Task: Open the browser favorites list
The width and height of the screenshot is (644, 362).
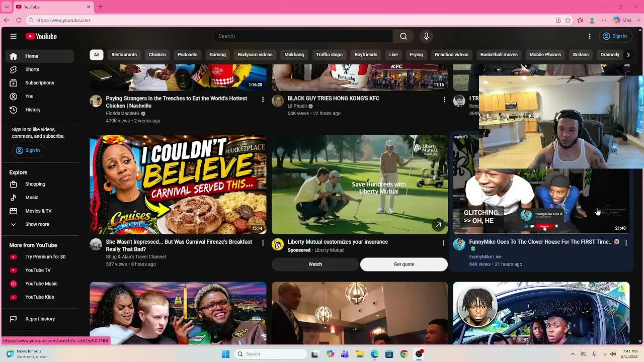Action: tap(580, 20)
